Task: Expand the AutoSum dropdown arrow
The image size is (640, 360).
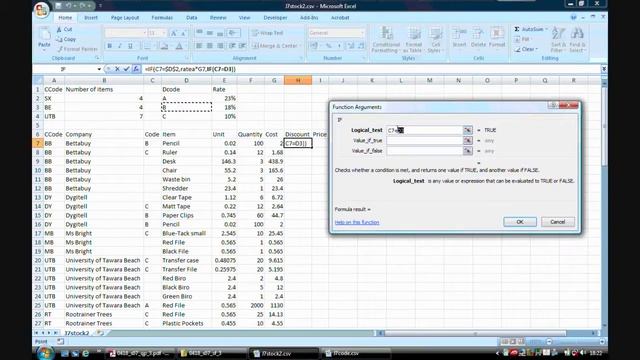Action: coord(547,29)
